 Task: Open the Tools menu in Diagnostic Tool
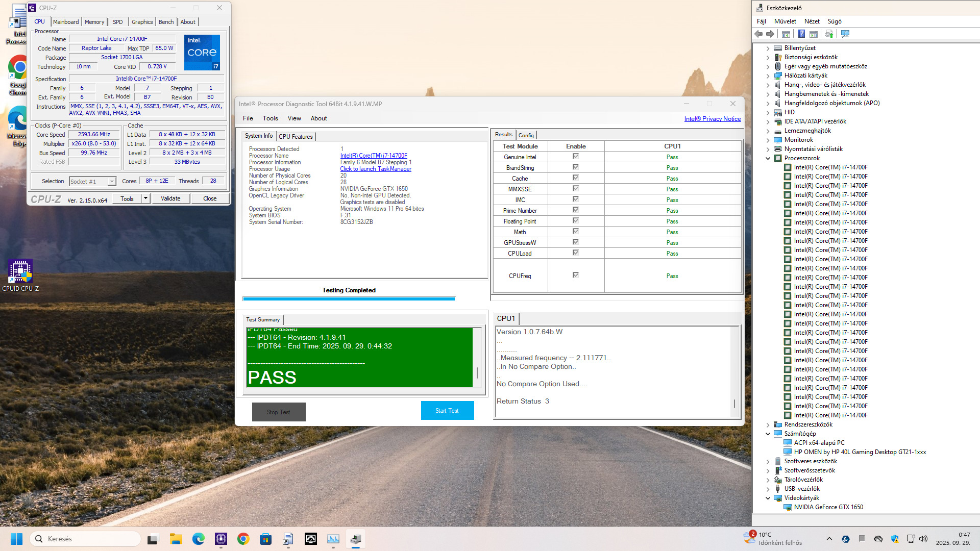click(270, 118)
